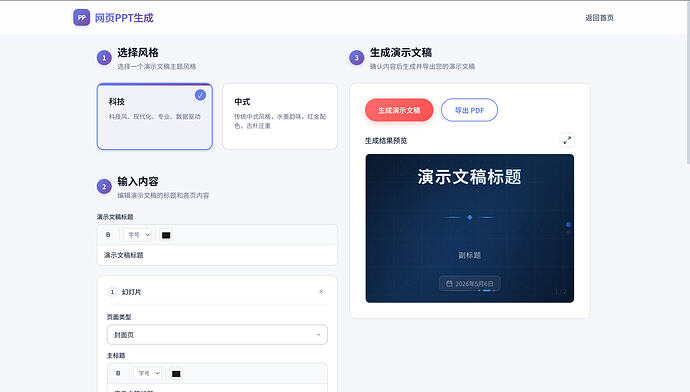Image resolution: width=690 pixels, height=392 pixels.
Task: Select the 中式 style card
Action: click(280, 117)
